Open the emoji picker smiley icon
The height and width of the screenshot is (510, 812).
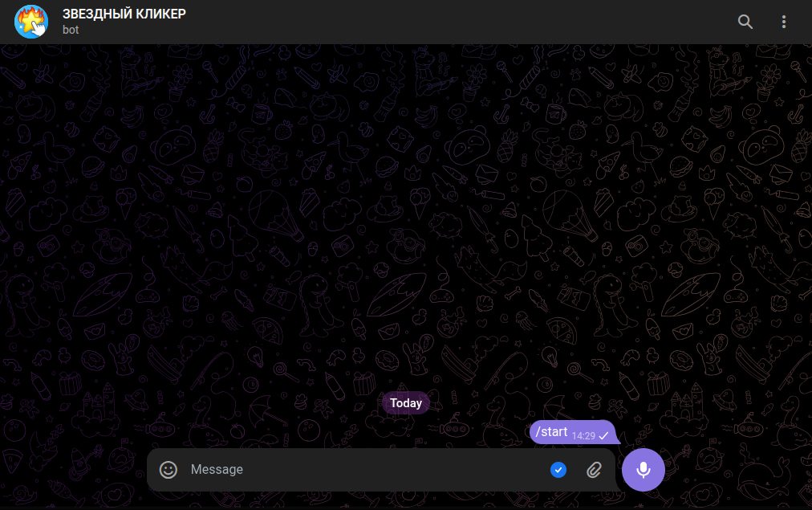168,470
